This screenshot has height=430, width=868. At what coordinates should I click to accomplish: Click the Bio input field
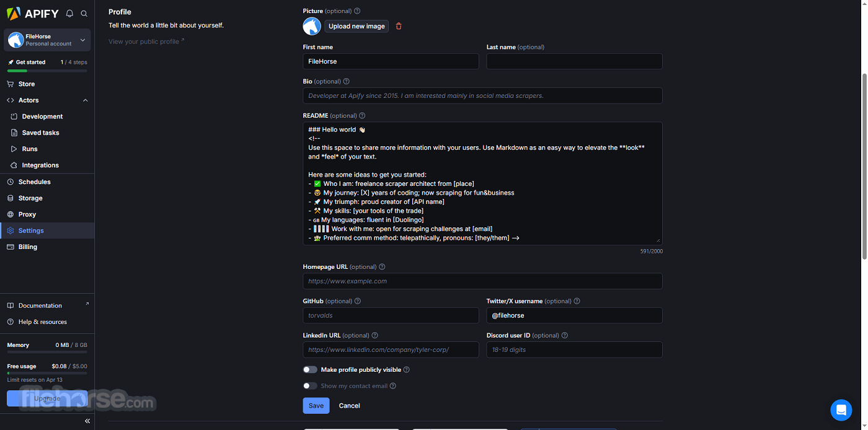click(x=482, y=95)
